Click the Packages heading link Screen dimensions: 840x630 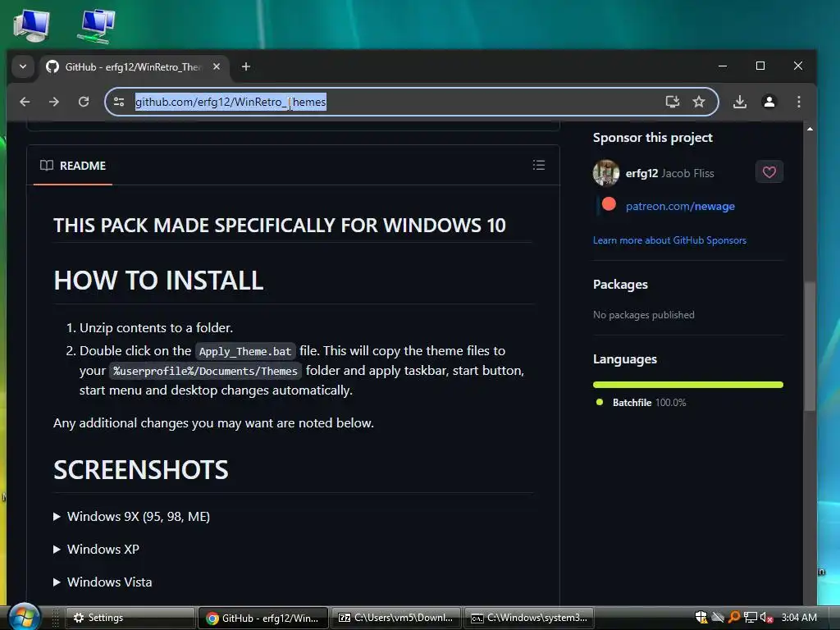point(620,285)
